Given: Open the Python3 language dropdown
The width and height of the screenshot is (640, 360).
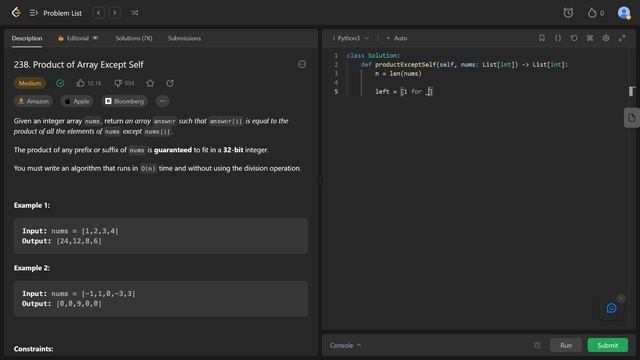Looking at the screenshot, I should (351, 38).
